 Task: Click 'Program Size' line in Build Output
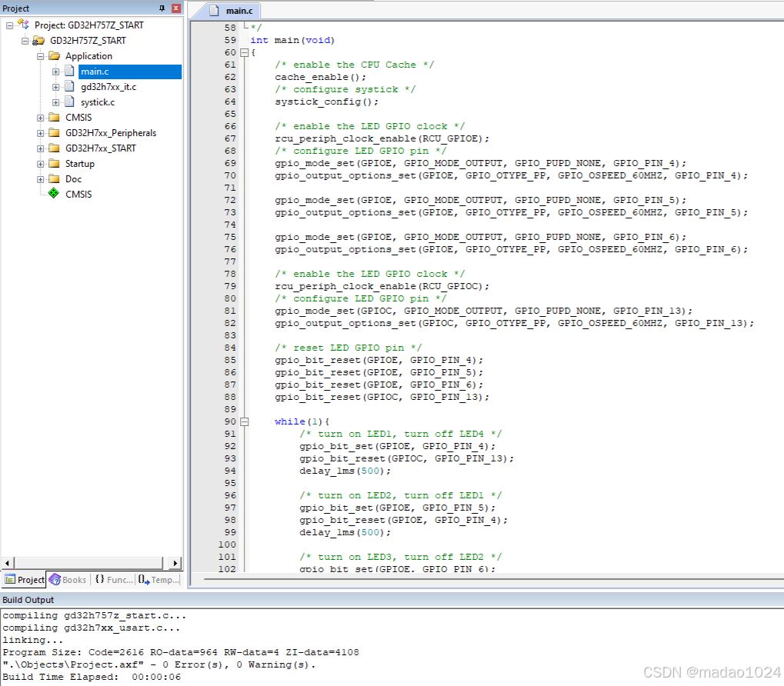click(x=181, y=652)
